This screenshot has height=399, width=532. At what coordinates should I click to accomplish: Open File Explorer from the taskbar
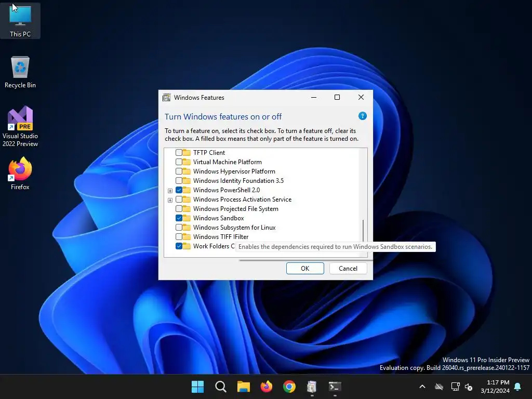tap(243, 387)
